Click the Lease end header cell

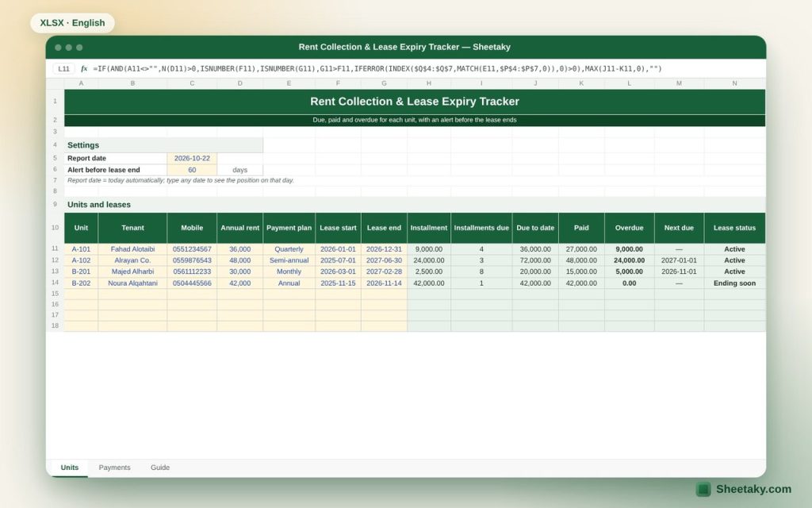click(x=384, y=228)
